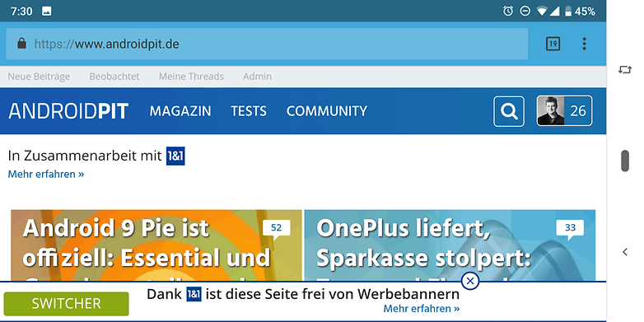644x322 pixels.
Task: Open the Admin tab
Action: tap(257, 77)
